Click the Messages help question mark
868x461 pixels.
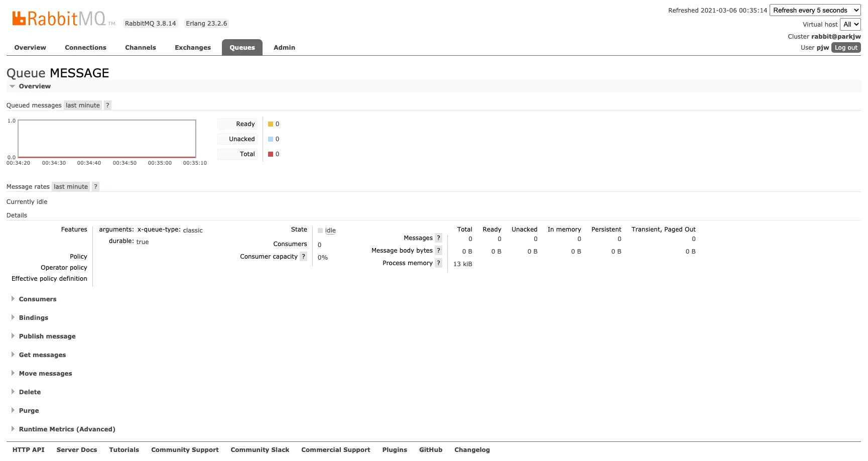[x=438, y=238]
